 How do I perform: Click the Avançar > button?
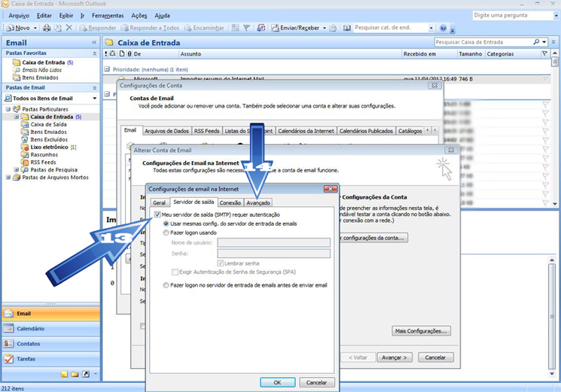click(x=395, y=357)
